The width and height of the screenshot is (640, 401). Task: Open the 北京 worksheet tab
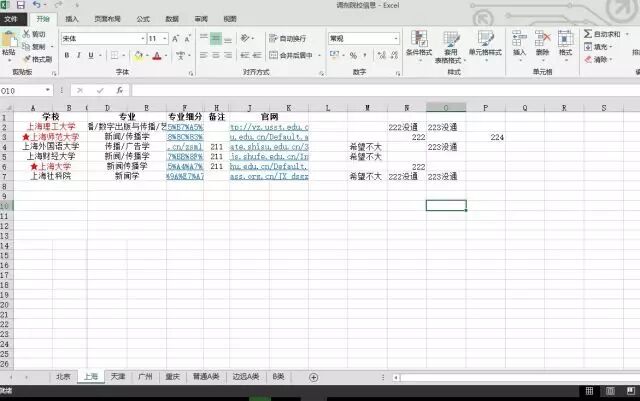[63, 376]
